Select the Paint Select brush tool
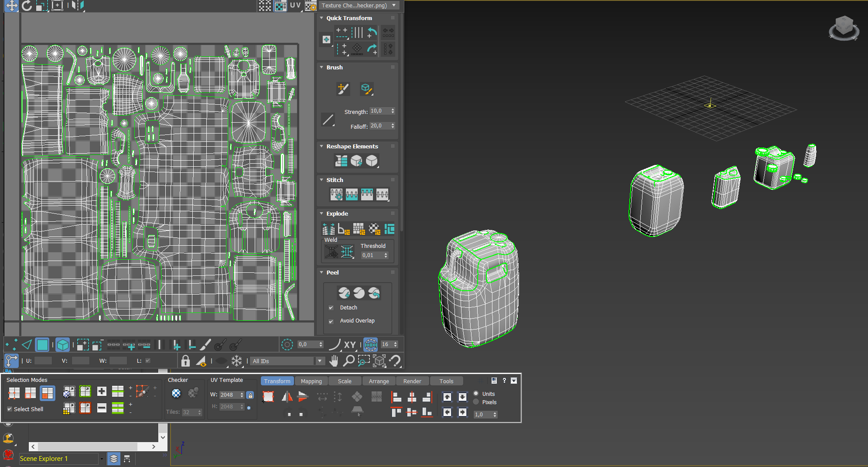The height and width of the screenshot is (467, 868). click(205, 345)
